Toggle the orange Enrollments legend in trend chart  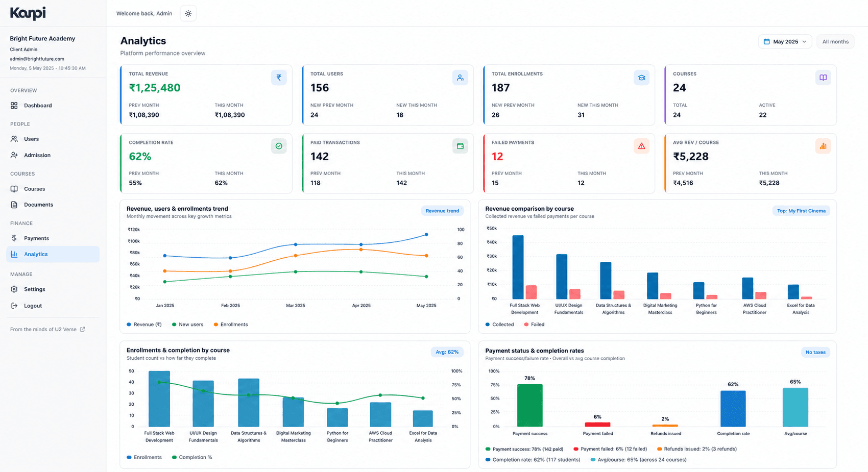coord(231,325)
